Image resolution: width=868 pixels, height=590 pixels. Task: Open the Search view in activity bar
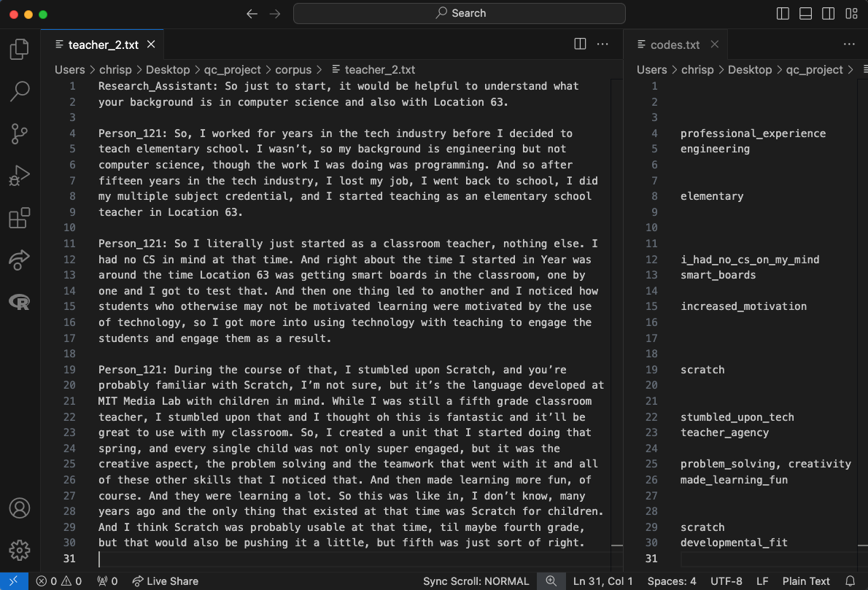(x=20, y=91)
